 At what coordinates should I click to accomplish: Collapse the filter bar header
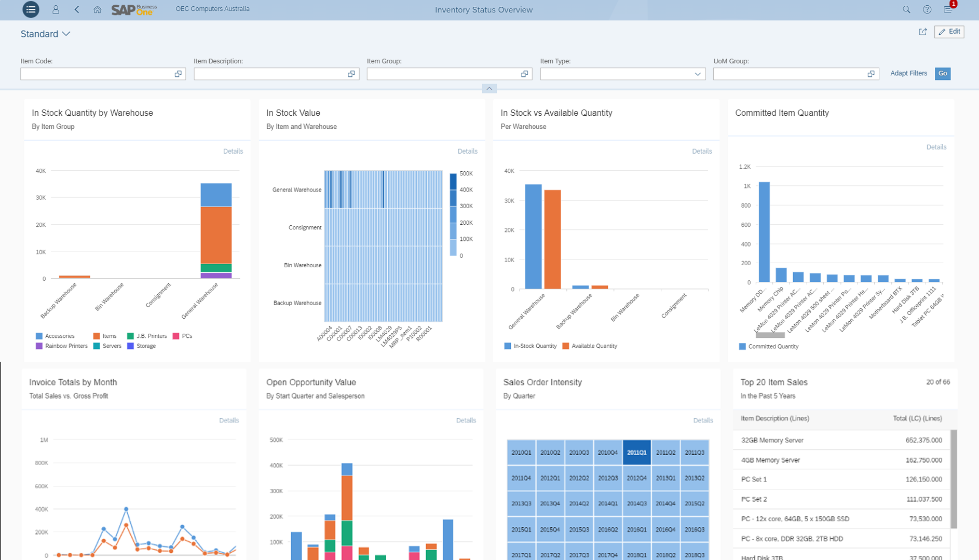point(489,89)
